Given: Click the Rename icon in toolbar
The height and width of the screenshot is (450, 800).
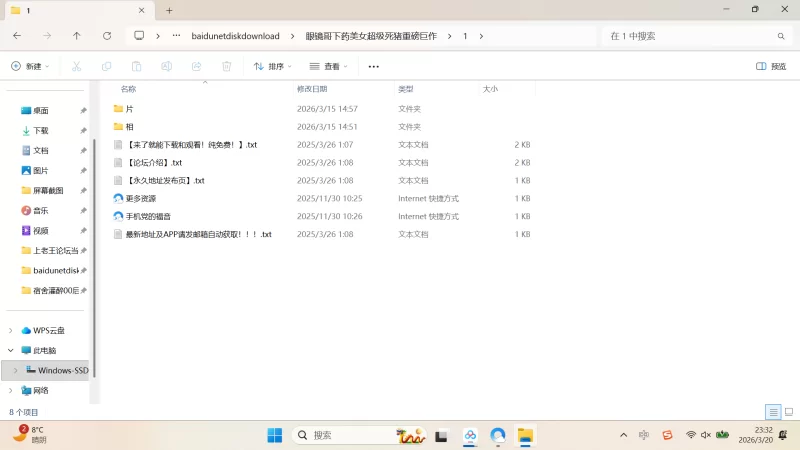Looking at the screenshot, I should point(167,66).
